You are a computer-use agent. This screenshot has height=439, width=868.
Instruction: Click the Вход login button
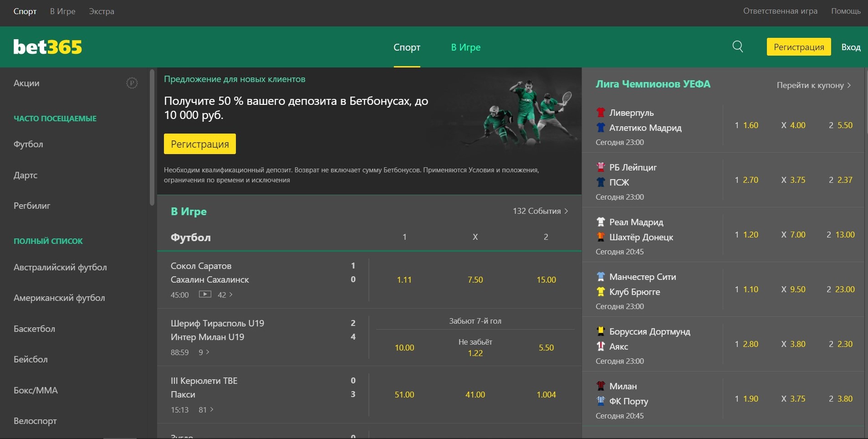pos(851,47)
